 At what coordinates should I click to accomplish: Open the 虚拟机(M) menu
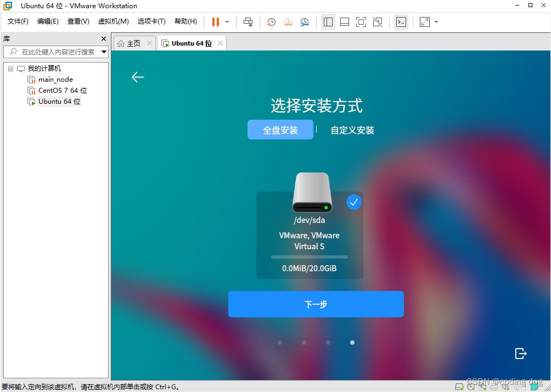[x=113, y=21]
